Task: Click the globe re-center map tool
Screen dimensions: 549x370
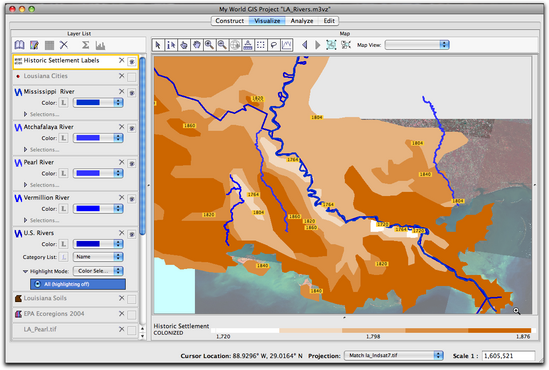Action: pos(235,45)
